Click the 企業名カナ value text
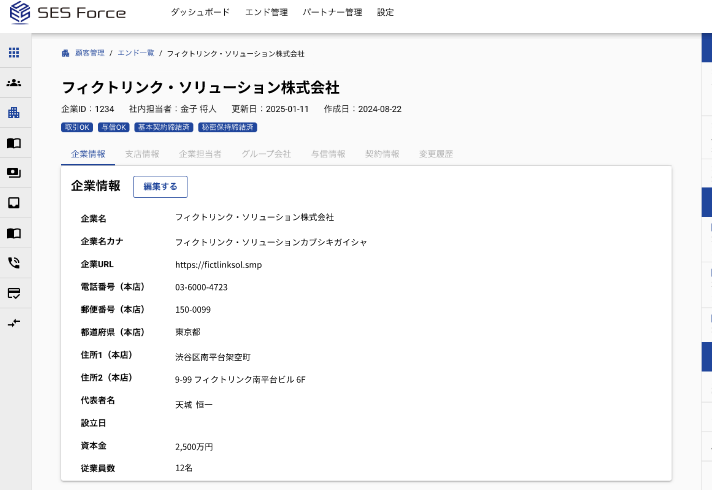Screen dimensions: 712x490 (x=272, y=242)
